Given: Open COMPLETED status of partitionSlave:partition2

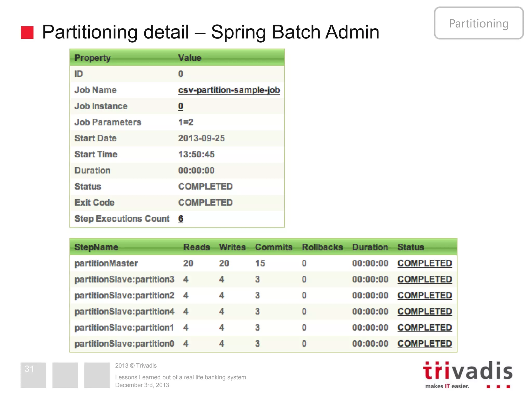Looking at the screenshot, I should point(425,295).
